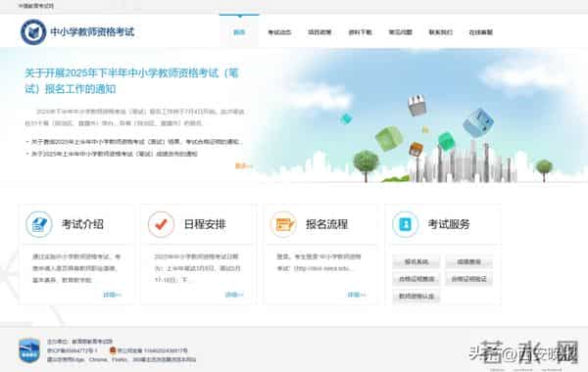Click the 中小学教师资格考试 site title text
This screenshot has width=588, height=372.
92,32
